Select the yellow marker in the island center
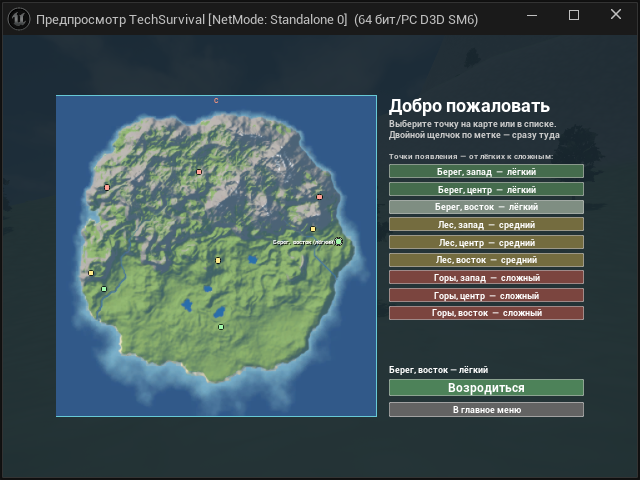 tap(218, 260)
